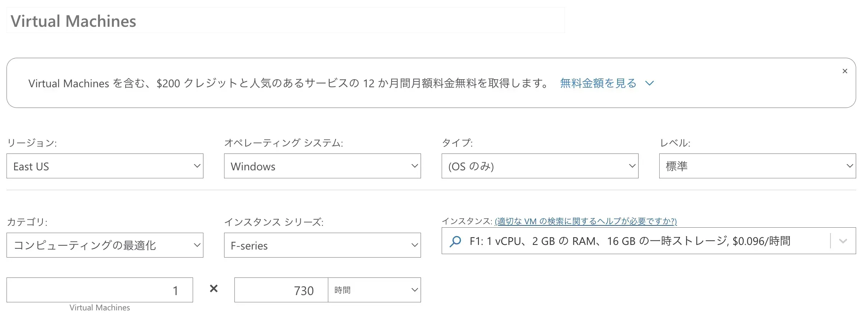Click the Virtual Machines title field
The width and height of the screenshot is (868, 323).
click(285, 21)
